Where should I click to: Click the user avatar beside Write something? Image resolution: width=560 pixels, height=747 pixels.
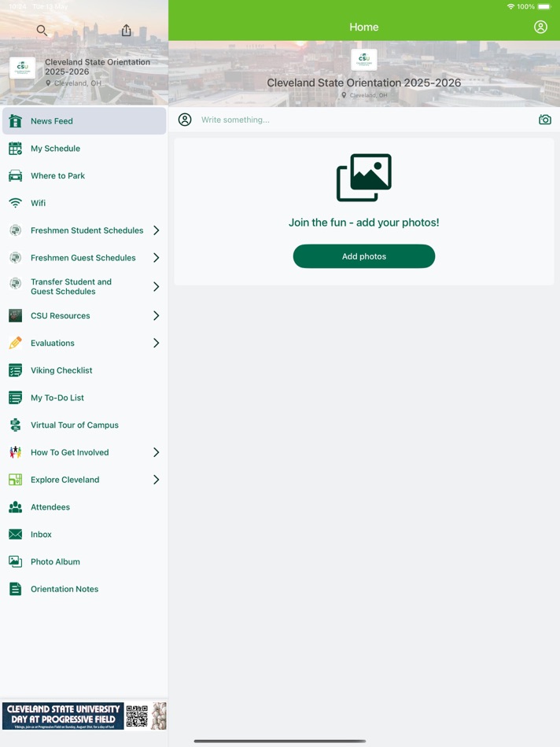coord(185,120)
